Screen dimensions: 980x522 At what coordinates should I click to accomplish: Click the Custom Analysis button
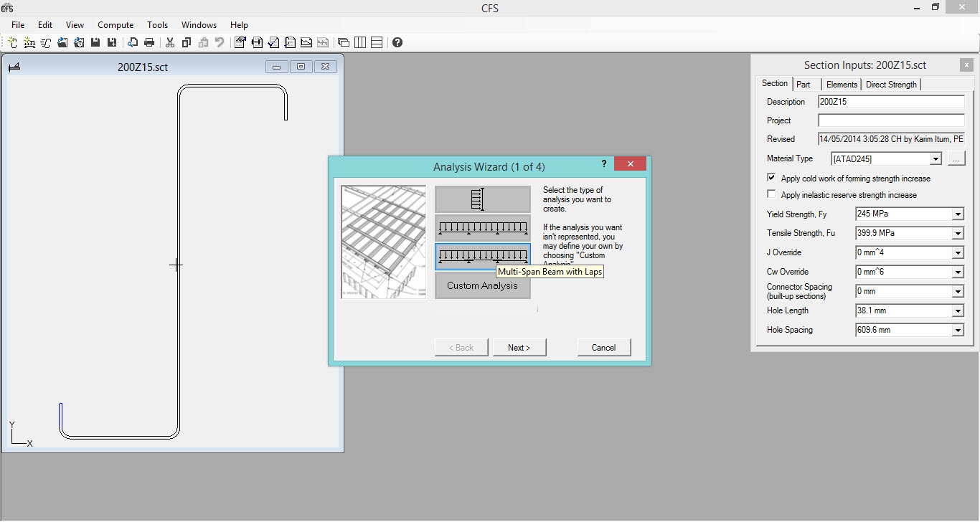pyautogui.click(x=482, y=285)
